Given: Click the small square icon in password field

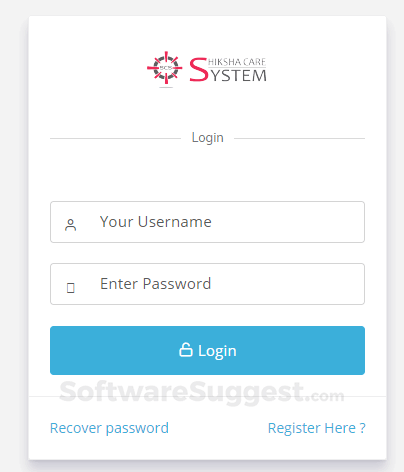Looking at the screenshot, I should pyautogui.click(x=71, y=288).
